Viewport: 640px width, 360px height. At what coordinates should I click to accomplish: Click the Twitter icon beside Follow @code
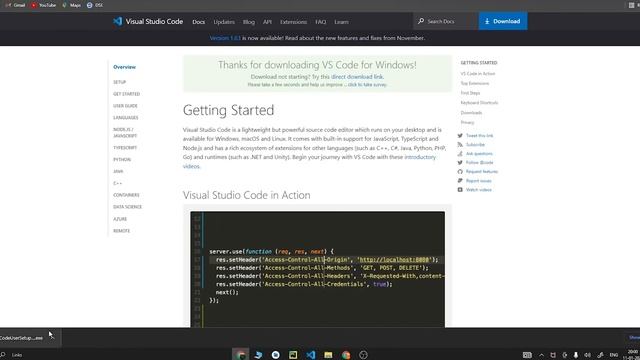(460, 162)
